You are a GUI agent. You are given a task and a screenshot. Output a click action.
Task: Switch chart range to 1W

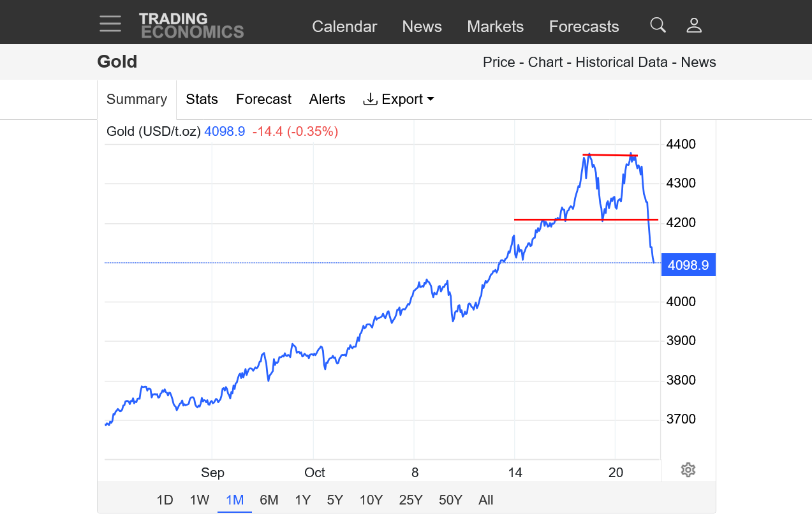[x=200, y=500]
